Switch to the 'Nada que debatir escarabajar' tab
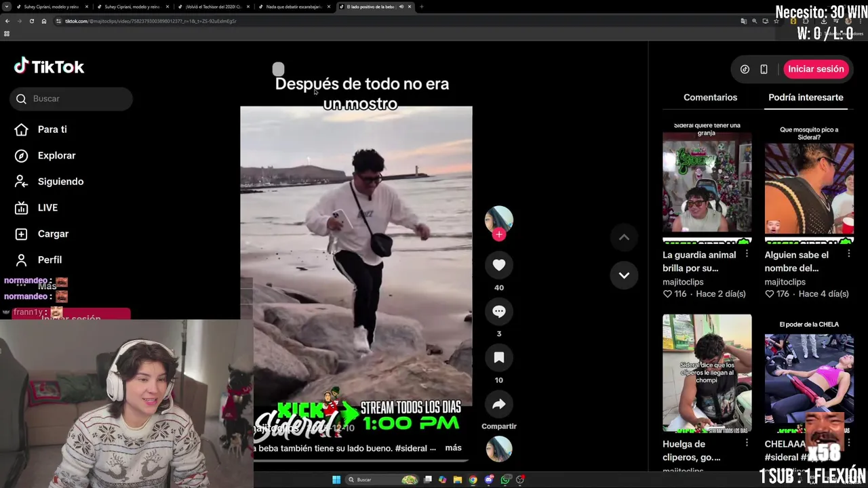Image resolution: width=868 pixels, height=488 pixels. [x=294, y=7]
